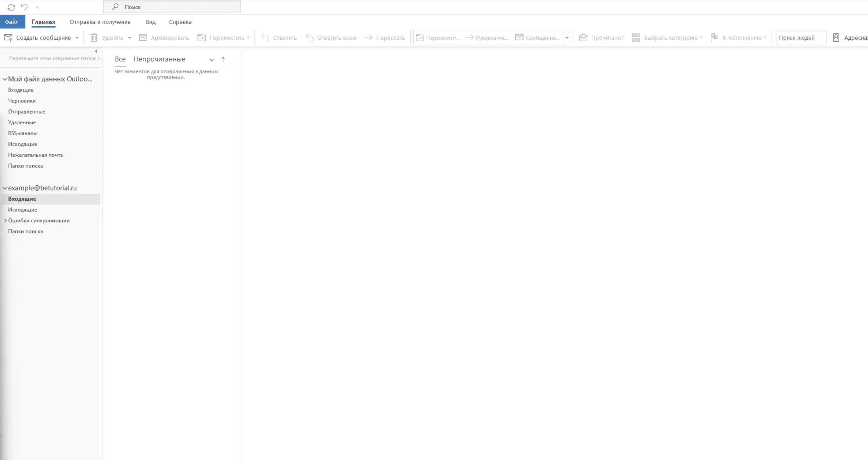
Task: Open the File menu
Action: tap(12, 22)
